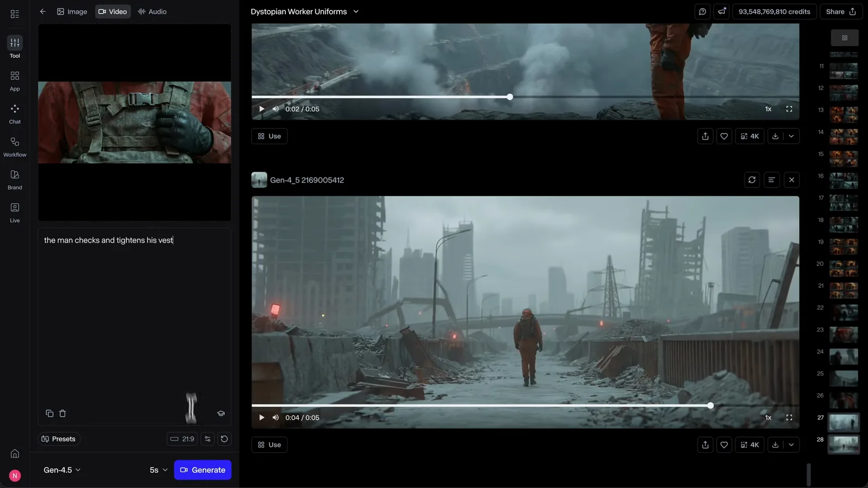Open the 5s duration dropdown
The height and width of the screenshot is (488, 868).
tap(159, 470)
